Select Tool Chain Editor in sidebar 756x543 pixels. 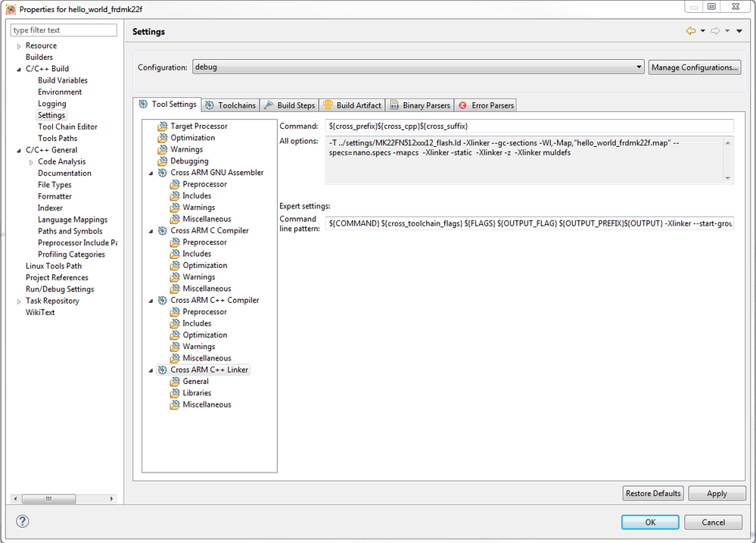pyautogui.click(x=67, y=126)
